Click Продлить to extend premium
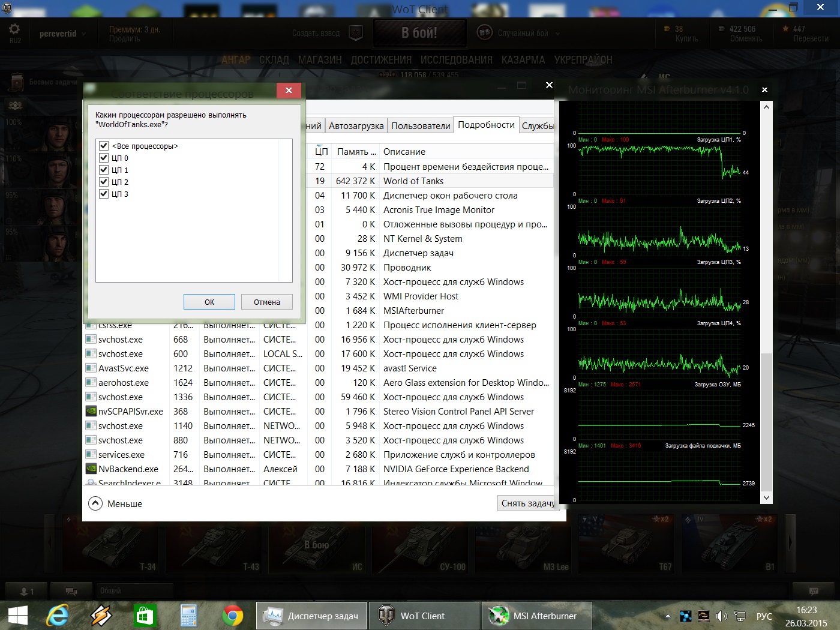Viewport: 840px width, 630px height. [125, 39]
